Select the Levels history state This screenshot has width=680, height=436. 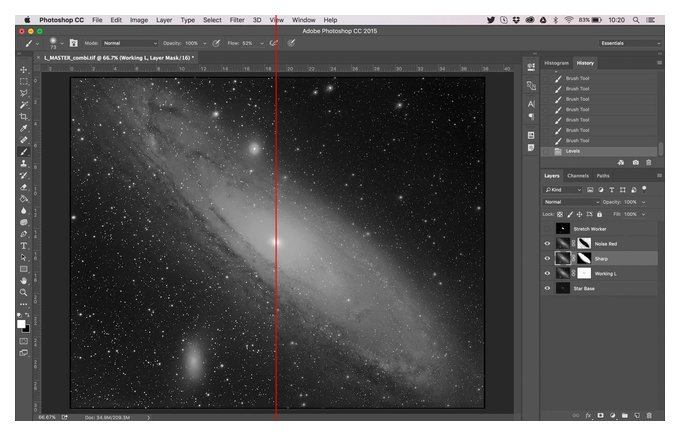(x=599, y=151)
